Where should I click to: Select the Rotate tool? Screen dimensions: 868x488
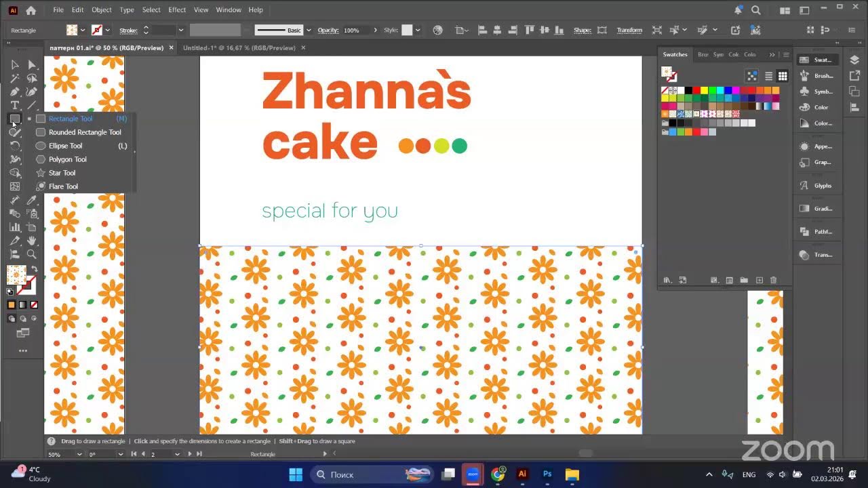coord(14,146)
